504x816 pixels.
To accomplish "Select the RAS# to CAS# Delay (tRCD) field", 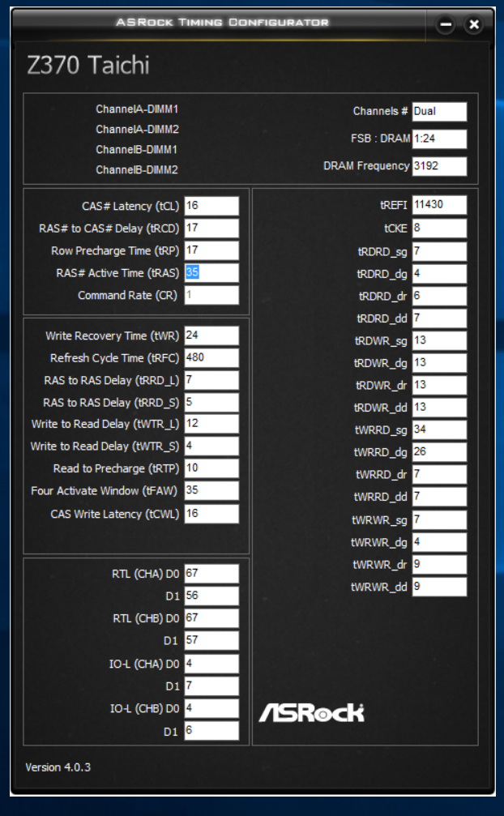I will [x=211, y=228].
